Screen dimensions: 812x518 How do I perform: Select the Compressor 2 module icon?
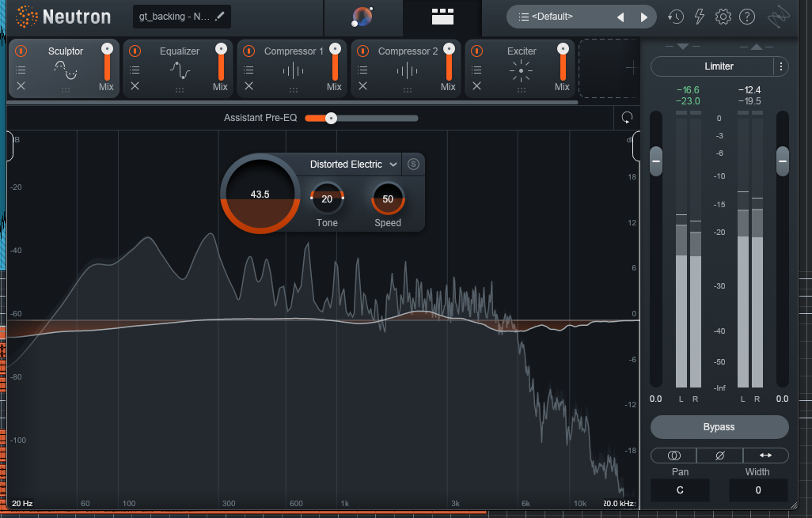[x=407, y=70]
